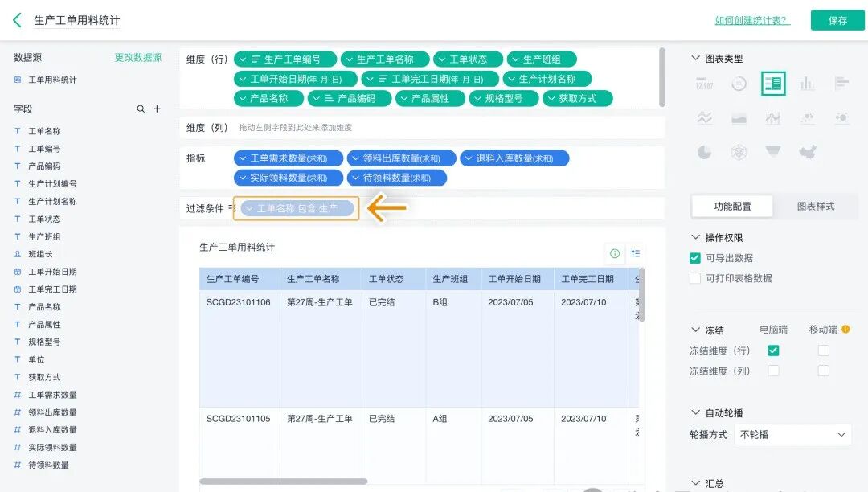Click the table horizontal scrollbar

(x=284, y=482)
